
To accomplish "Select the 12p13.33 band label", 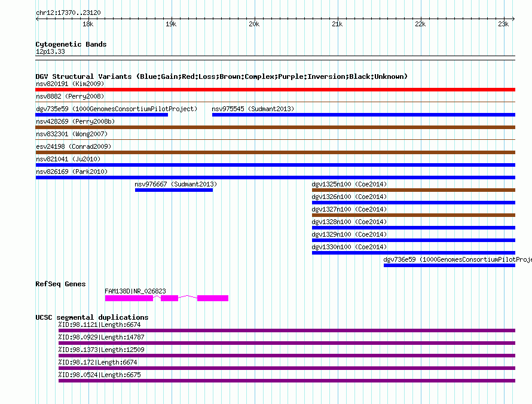I will tap(50, 51).
